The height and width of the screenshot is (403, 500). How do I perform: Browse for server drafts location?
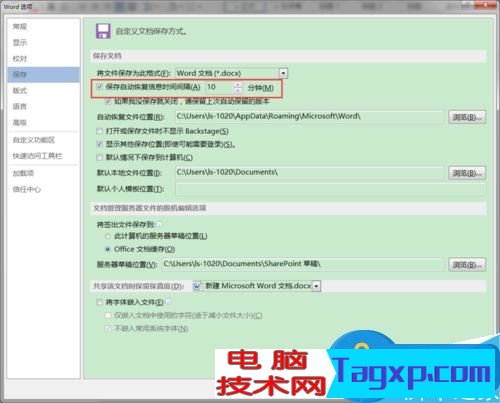coord(467,265)
